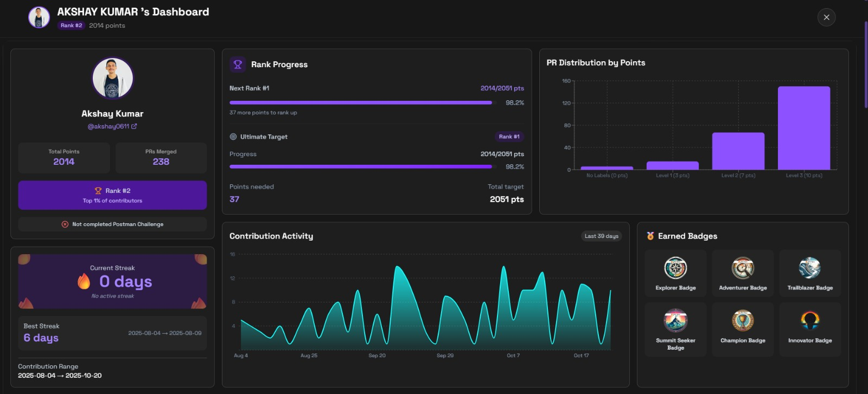Click the small header avatar thumbnail
This screenshot has height=394, width=868.
(x=39, y=17)
